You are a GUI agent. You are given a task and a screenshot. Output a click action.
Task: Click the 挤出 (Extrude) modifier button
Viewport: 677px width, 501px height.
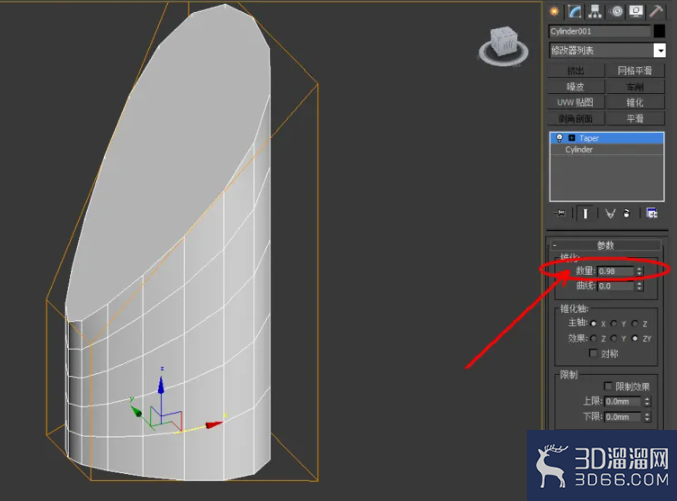(576, 70)
